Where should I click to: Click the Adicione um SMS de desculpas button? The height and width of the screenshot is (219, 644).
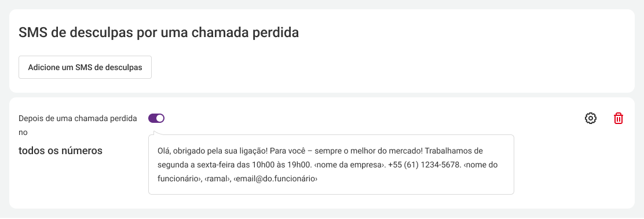click(x=85, y=67)
